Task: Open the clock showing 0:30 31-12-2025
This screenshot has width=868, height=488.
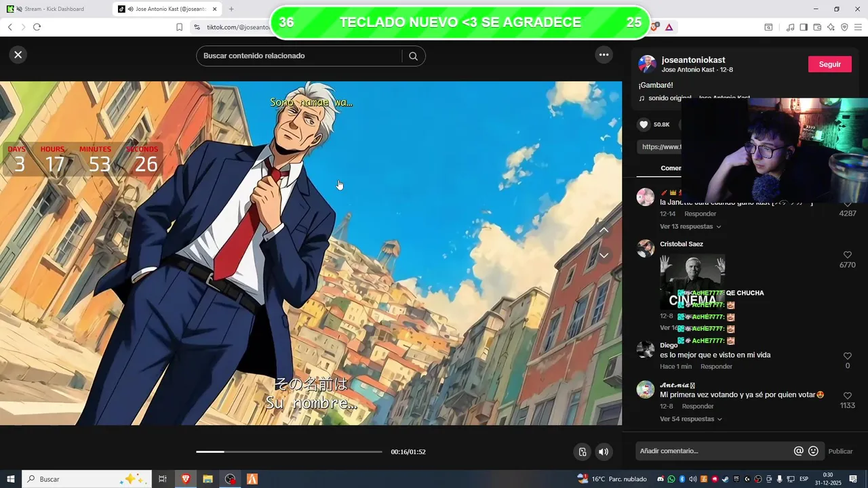Action: click(828, 479)
